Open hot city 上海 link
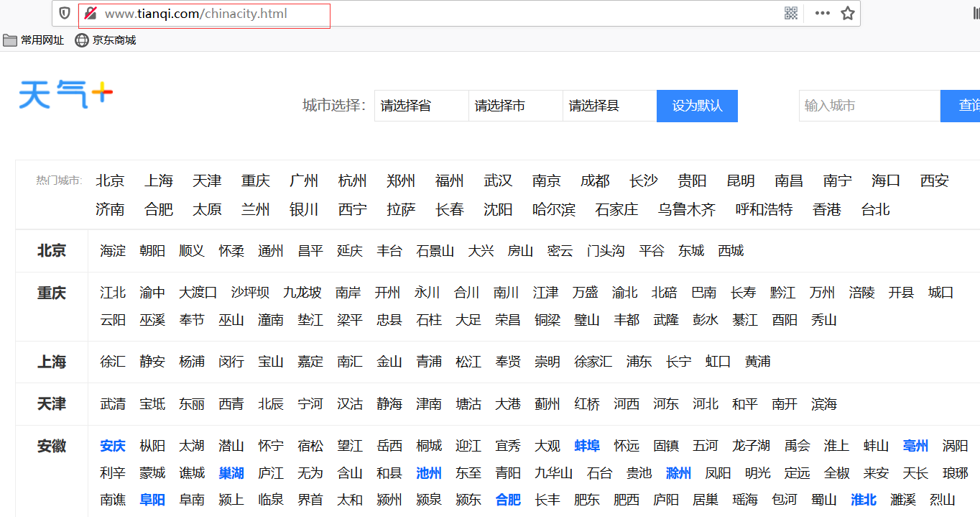The width and height of the screenshot is (980, 517). click(159, 180)
